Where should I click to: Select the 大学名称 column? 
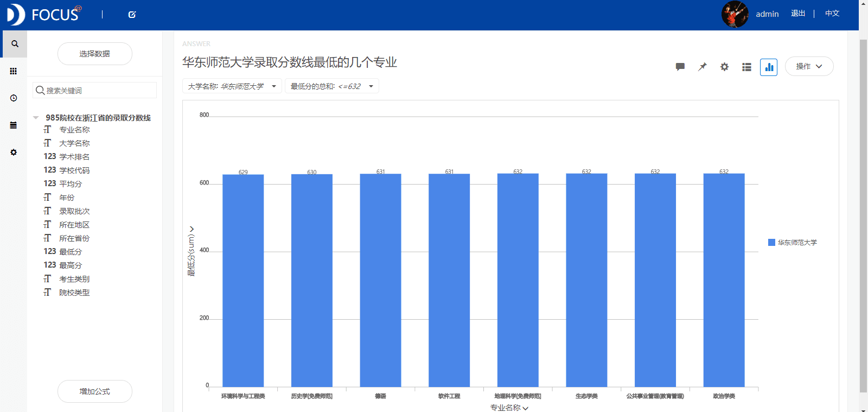tap(74, 143)
